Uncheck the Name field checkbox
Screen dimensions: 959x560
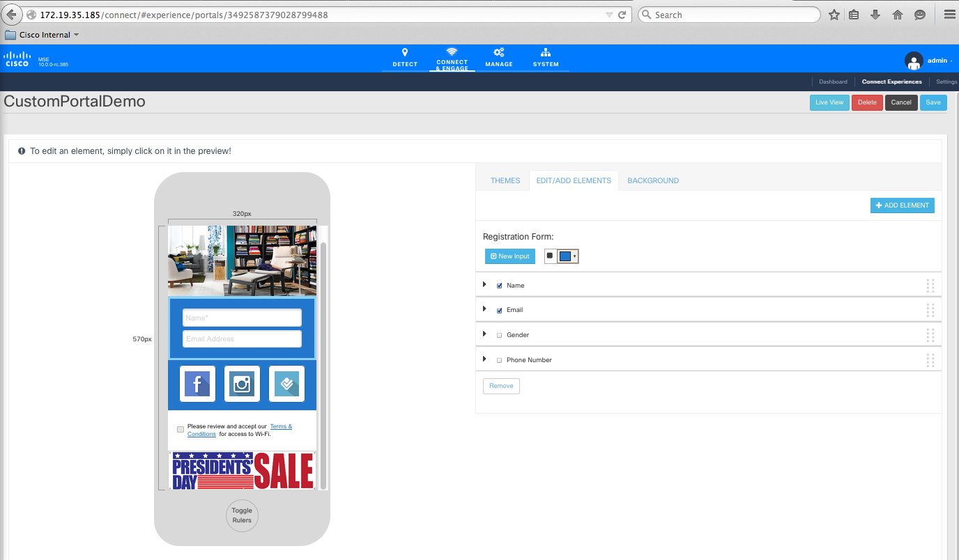pyautogui.click(x=499, y=286)
